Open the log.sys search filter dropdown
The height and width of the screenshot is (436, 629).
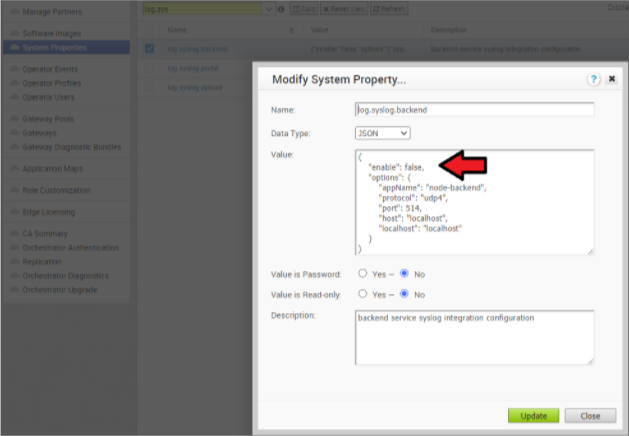click(269, 9)
